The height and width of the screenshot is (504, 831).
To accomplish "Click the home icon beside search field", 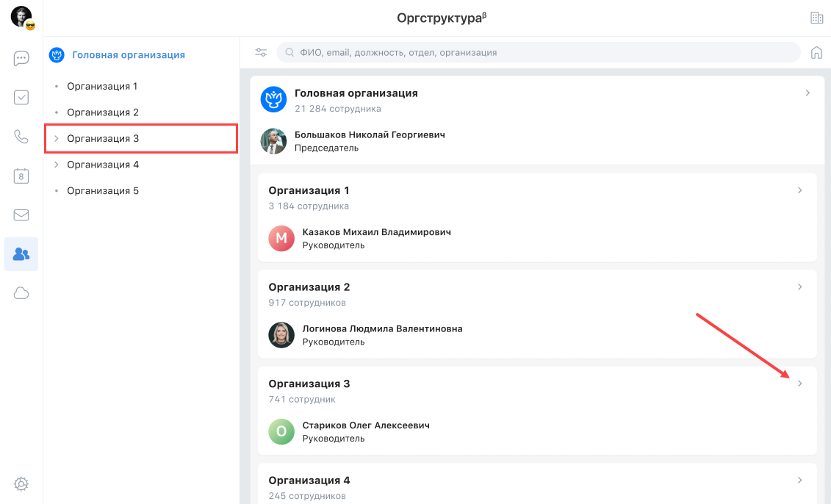I will click(x=816, y=52).
